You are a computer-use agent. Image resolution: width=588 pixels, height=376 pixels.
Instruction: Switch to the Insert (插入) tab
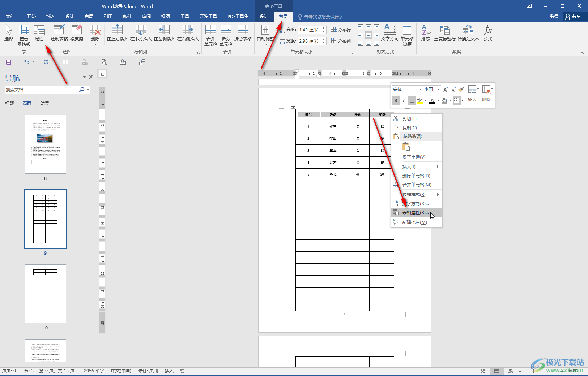51,17
